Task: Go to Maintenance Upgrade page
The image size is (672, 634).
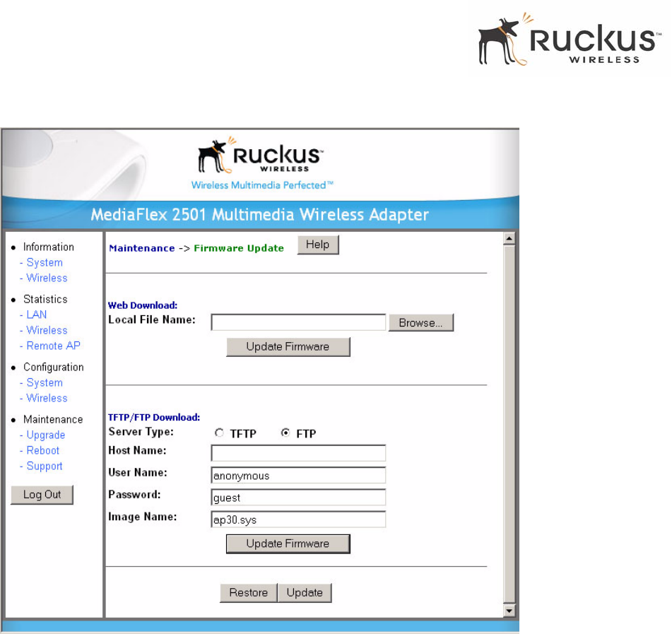Action: click(46, 435)
